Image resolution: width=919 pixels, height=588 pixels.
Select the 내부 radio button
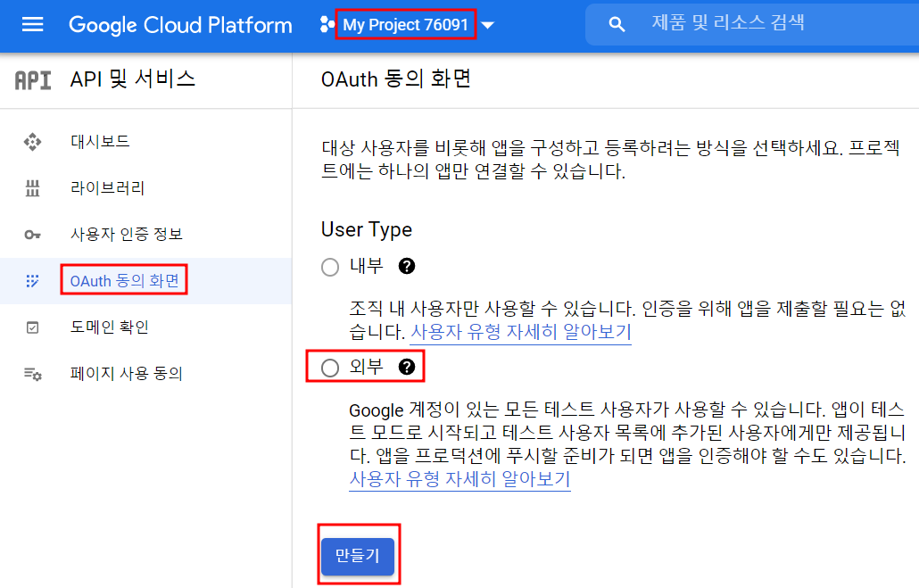click(330, 267)
